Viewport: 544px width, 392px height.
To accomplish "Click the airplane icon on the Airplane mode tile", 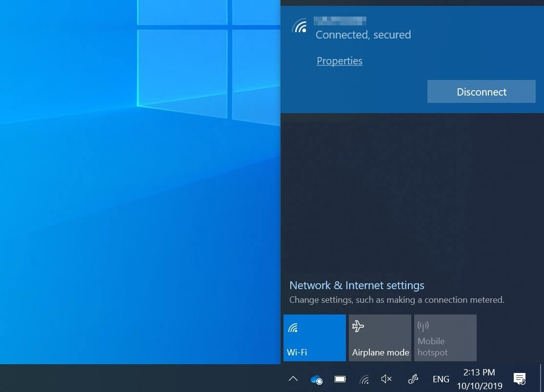I will point(359,326).
